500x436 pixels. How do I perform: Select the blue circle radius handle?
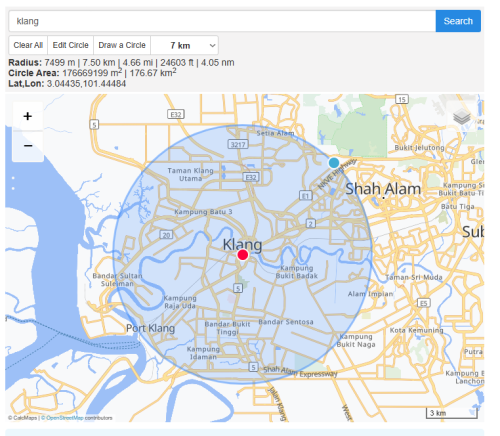point(334,163)
